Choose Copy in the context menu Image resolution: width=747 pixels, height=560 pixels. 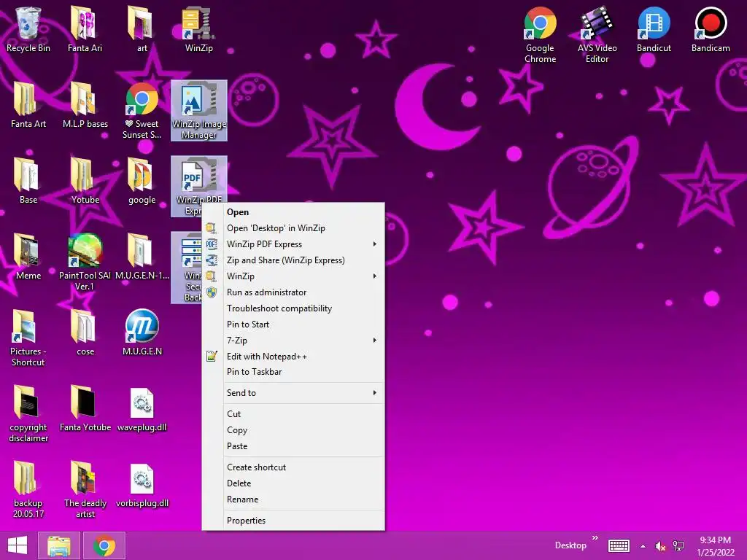click(293, 430)
